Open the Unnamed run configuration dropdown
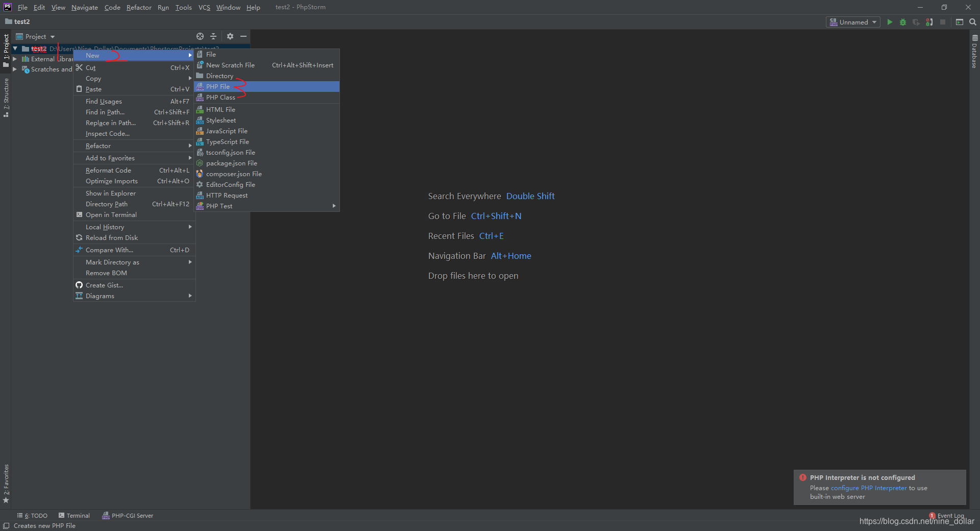 pos(853,22)
